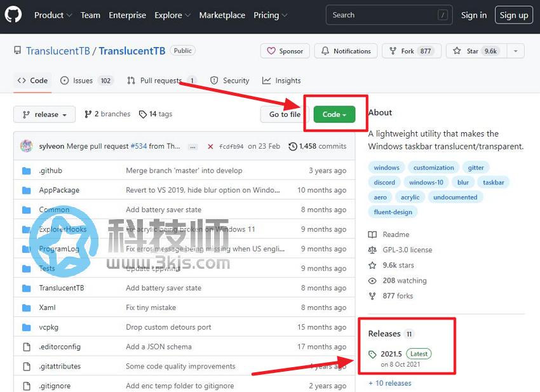The image size is (540, 392).
Task: Click the customization topic tag
Action: click(x=433, y=168)
